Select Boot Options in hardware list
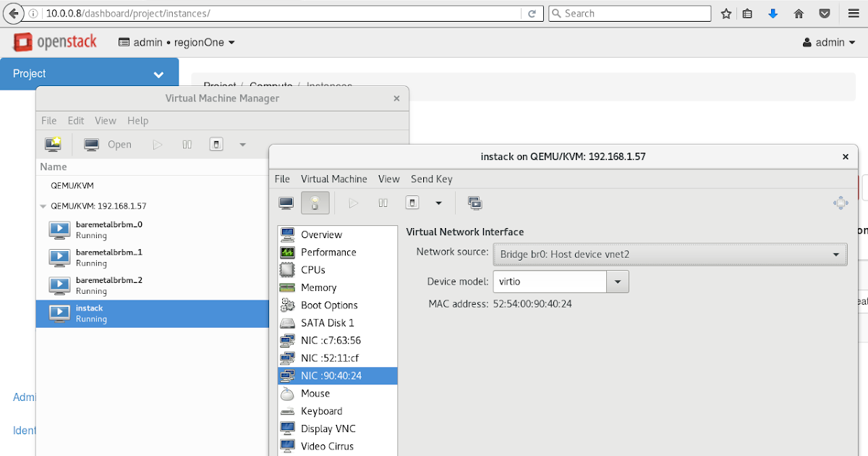The image size is (868, 456). [338, 305]
